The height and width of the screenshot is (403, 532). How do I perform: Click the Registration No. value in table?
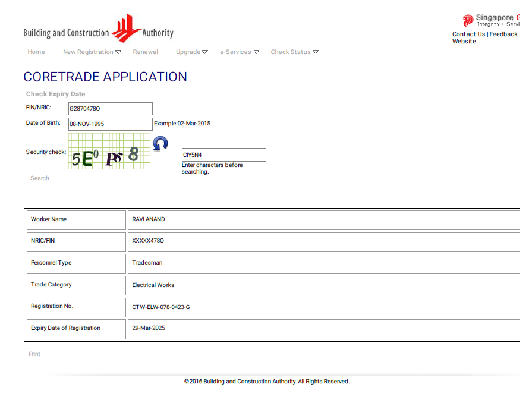(x=161, y=307)
